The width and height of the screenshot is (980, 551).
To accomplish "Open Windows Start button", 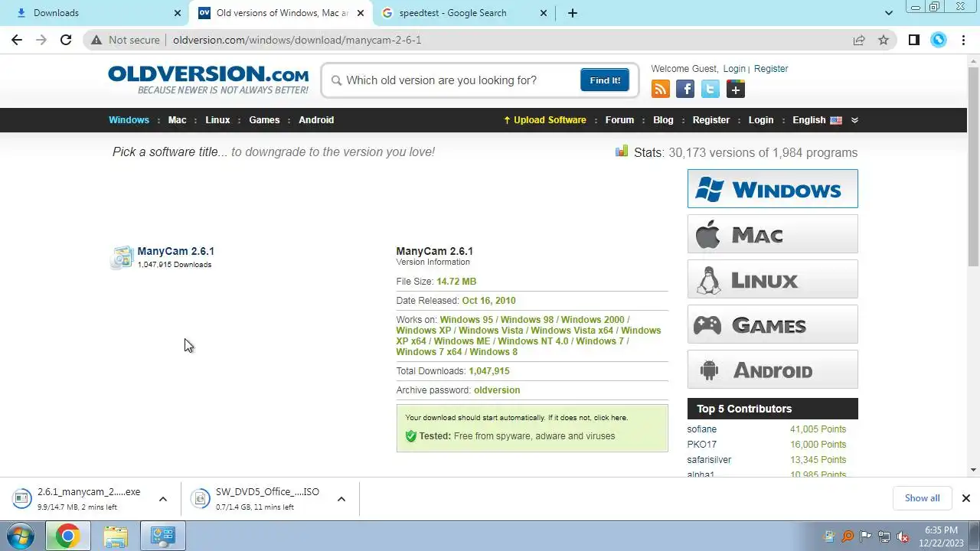I will (21, 536).
